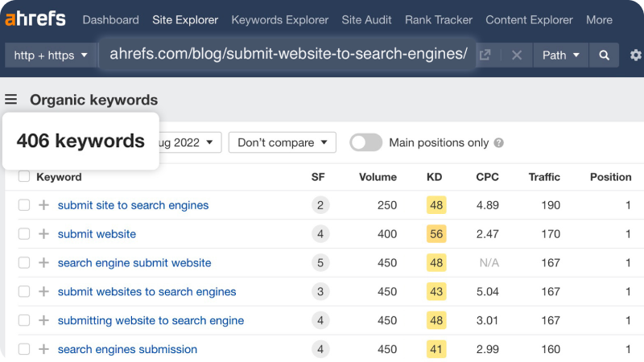644x362 pixels.
Task: Sort by the KD column header
Action: tap(434, 177)
